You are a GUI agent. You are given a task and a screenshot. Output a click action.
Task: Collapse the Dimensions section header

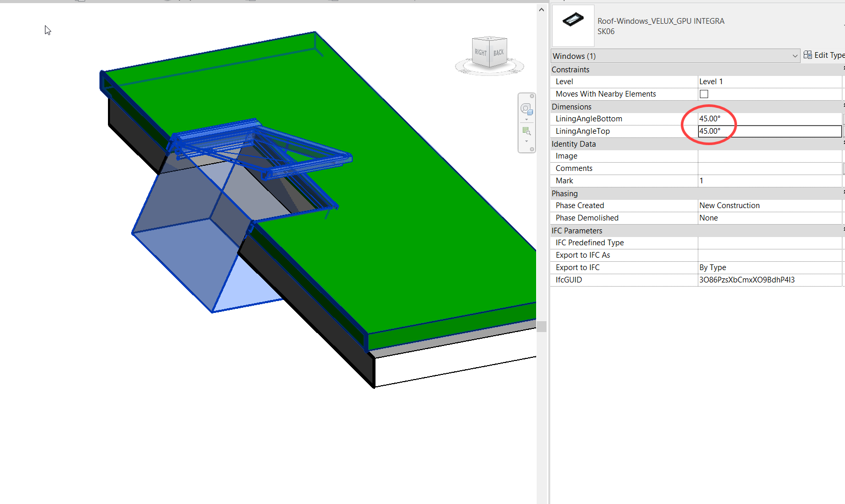(571, 106)
